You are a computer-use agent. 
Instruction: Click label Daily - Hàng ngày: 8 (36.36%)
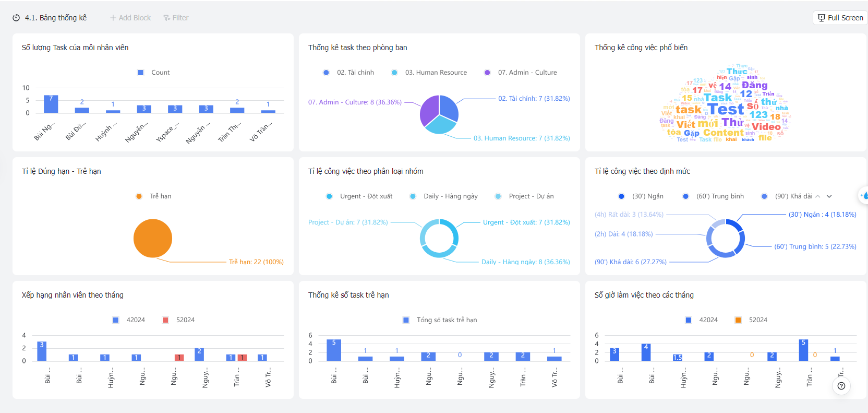pyautogui.click(x=526, y=262)
